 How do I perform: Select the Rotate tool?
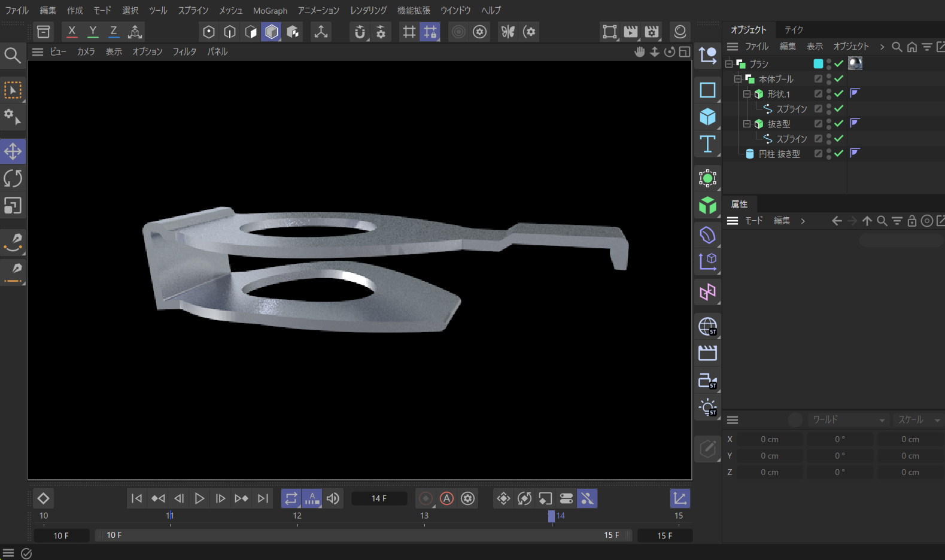pos(13,178)
